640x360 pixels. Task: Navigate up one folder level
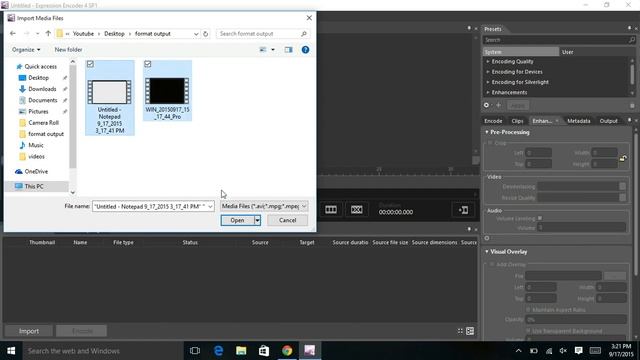(48, 33)
